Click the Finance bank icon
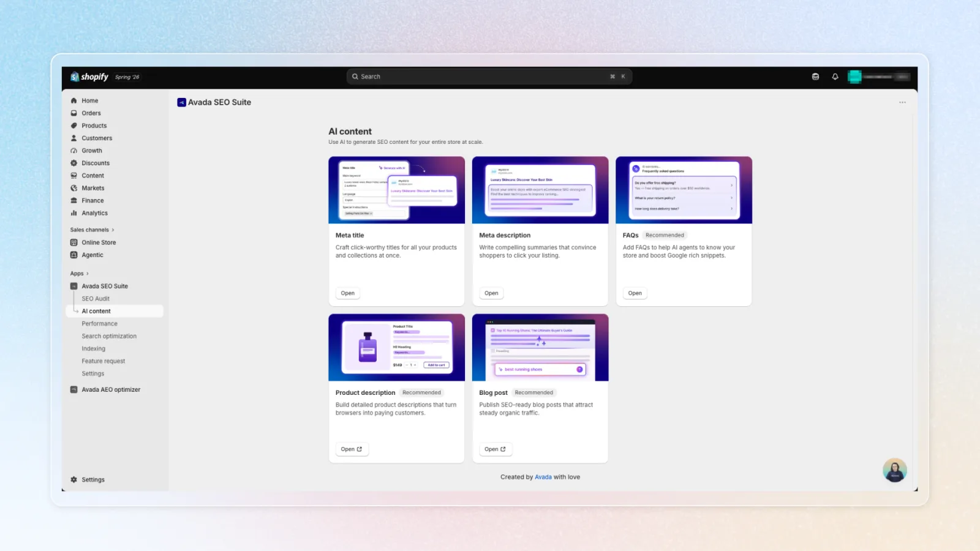980x551 pixels. point(73,201)
